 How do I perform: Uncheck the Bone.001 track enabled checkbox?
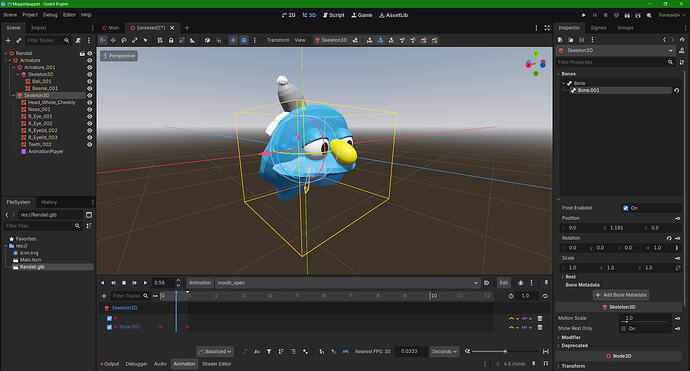[x=109, y=327]
